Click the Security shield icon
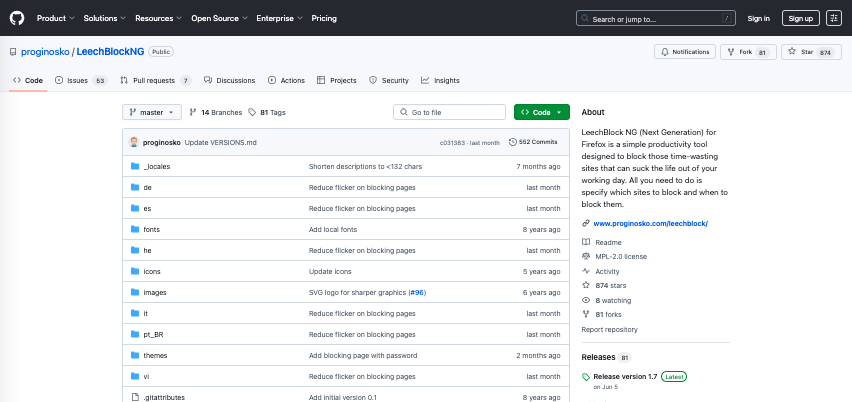The width and height of the screenshot is (852, 402). [x=373, y=80]
